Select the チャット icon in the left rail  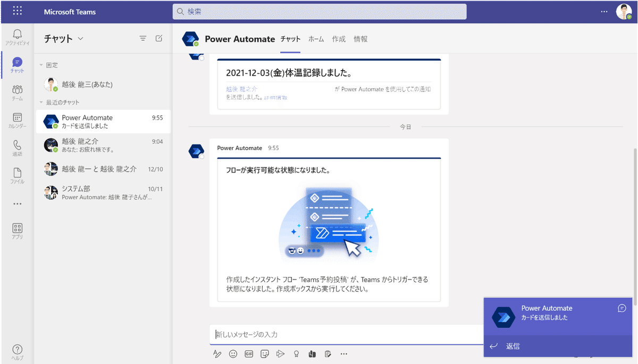point(17,65)
